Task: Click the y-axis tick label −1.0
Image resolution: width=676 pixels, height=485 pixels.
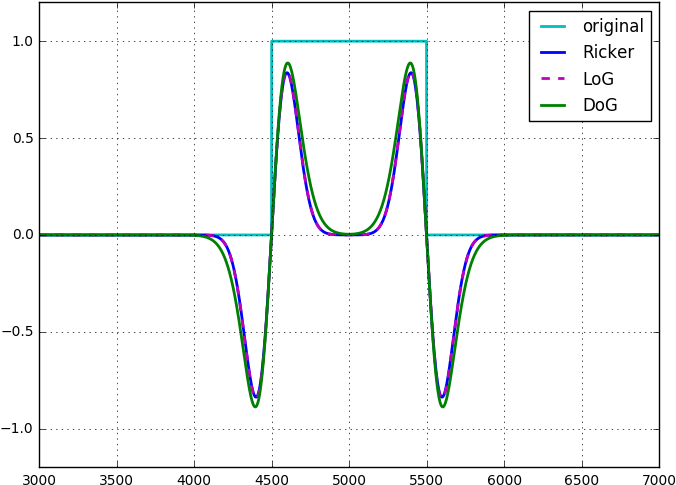Action: coord(18,429)
